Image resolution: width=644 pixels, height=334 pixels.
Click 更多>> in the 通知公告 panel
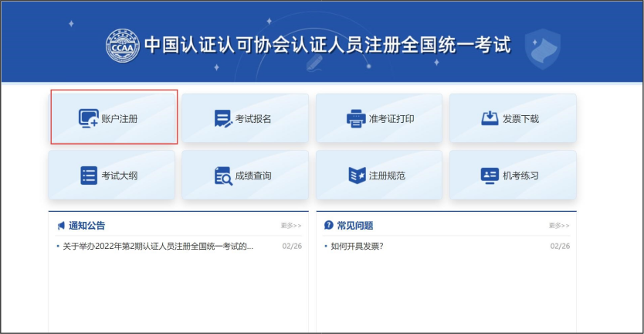point(291,226)
